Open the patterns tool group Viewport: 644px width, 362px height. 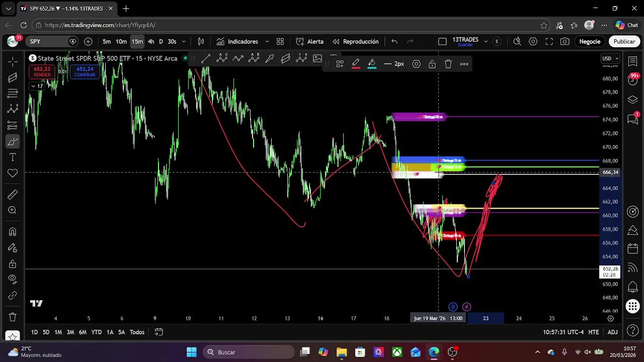click(13, 109)
